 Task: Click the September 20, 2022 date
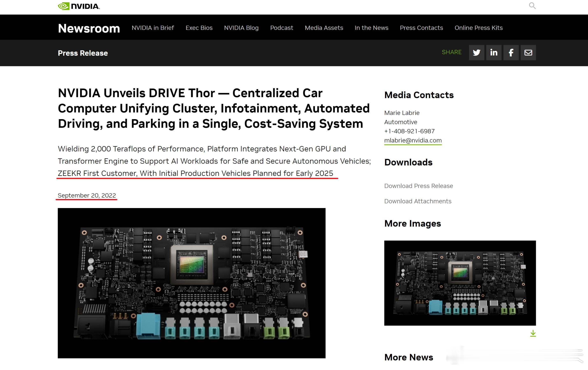coord(87,195)
